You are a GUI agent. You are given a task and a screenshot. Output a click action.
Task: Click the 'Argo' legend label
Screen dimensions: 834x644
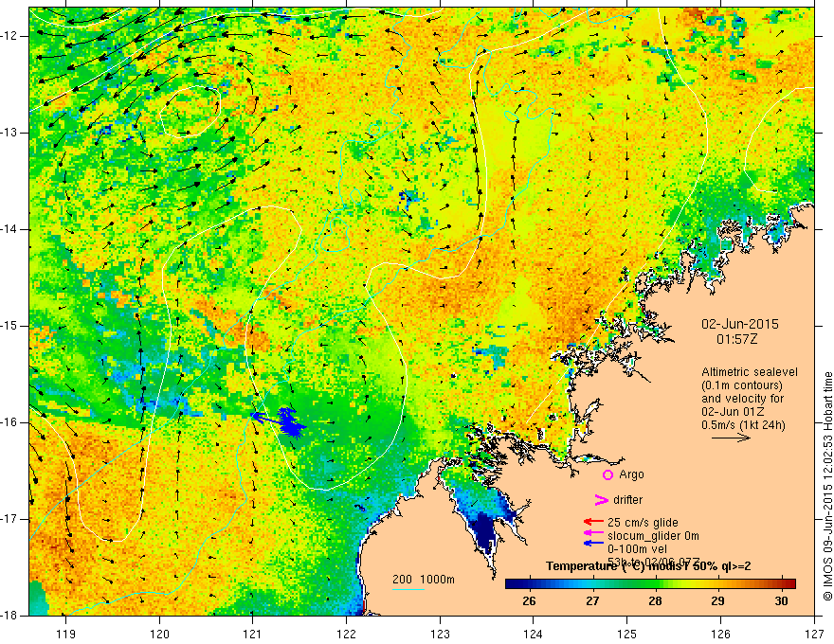pyautogui.click(x=631, y=474)
